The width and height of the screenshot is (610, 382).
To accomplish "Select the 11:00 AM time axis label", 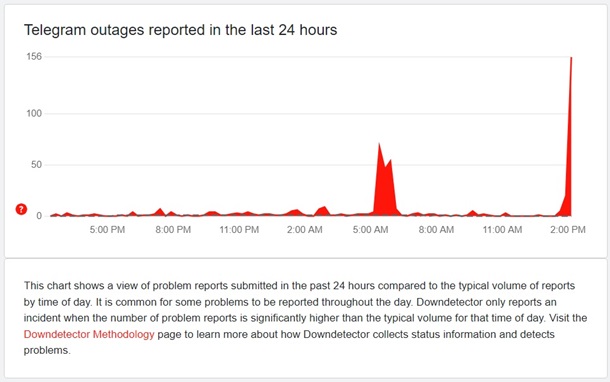I will click(502, 230).
